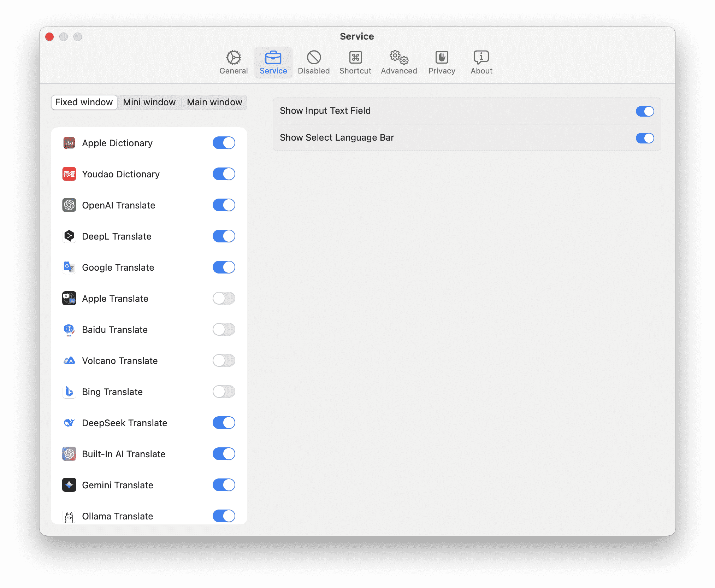Enable the Apple Translate toggle
This screenshot has width=715, height=588.
pos(224,298)
